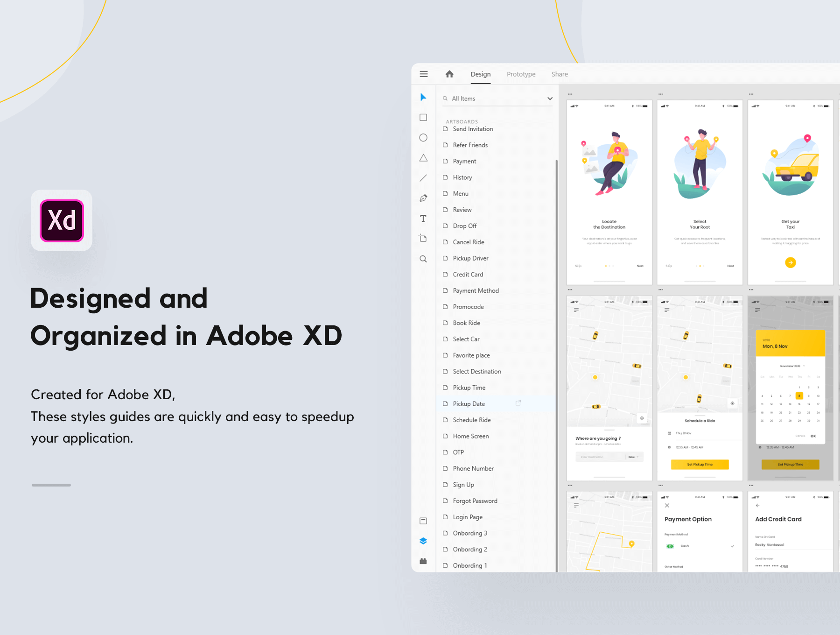
Task: Switch to the Share tab
Action: click(x=560, y=74)
